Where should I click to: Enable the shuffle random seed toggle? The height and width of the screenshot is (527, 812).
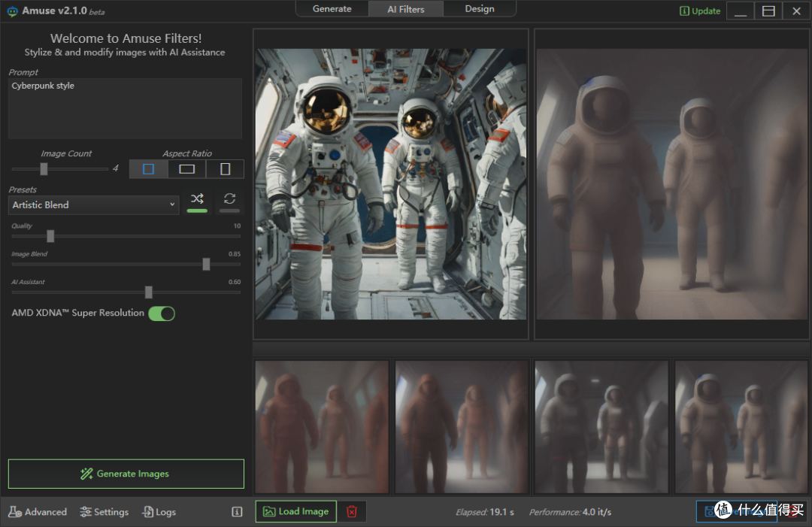coord(197,199)
